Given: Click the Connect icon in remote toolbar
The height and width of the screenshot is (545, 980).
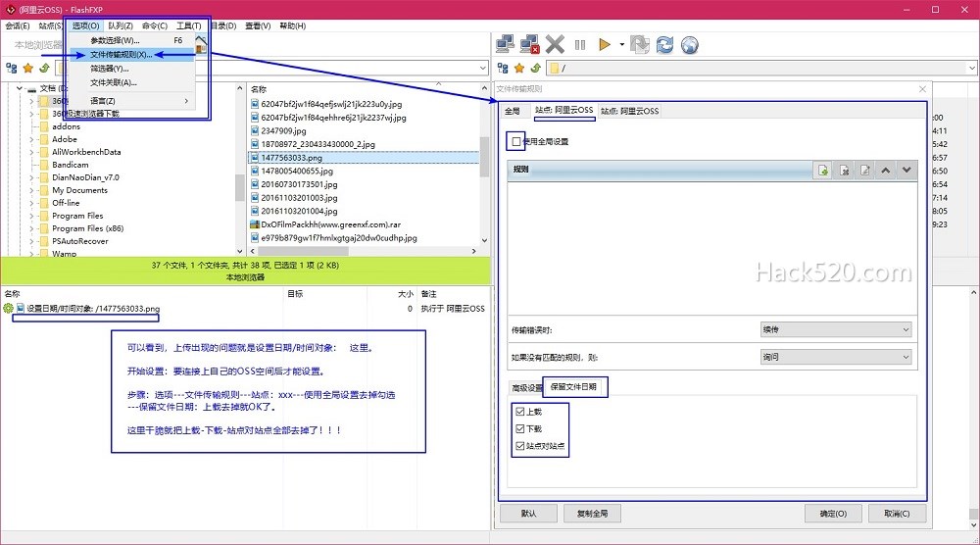Looking at the screenshot, I should [x=505, y=44].
